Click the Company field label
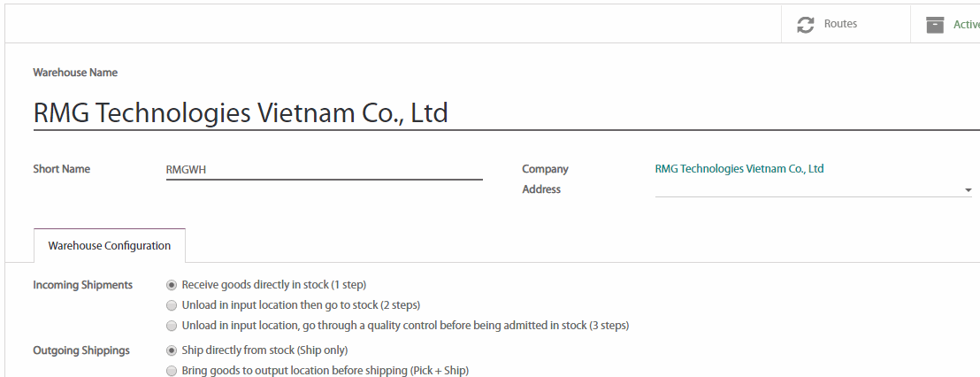This screenshot has height=377, width=980. coord(545,169)
